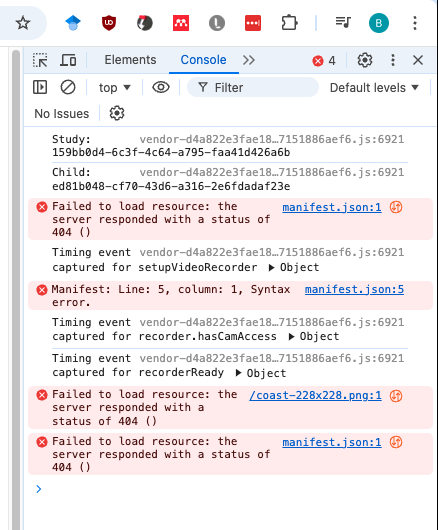438x530 pixels.
Task: Clear the console
Action: (68, 87)
